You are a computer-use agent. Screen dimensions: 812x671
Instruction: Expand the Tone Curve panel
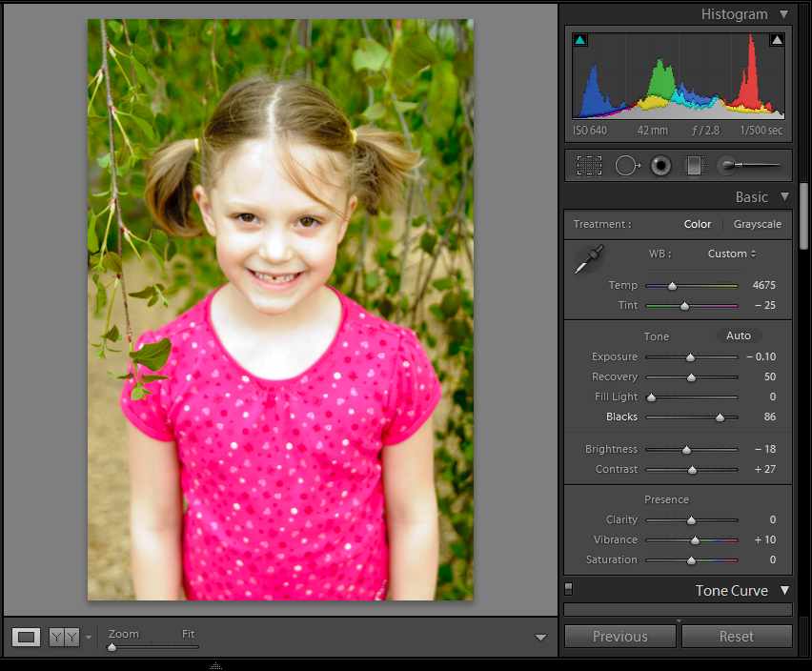[x=784, y=590]
